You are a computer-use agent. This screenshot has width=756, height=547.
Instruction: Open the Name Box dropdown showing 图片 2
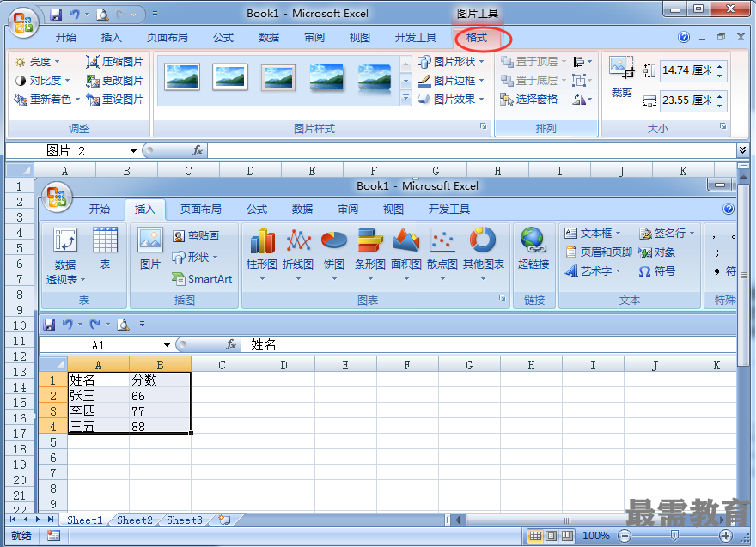133,151
